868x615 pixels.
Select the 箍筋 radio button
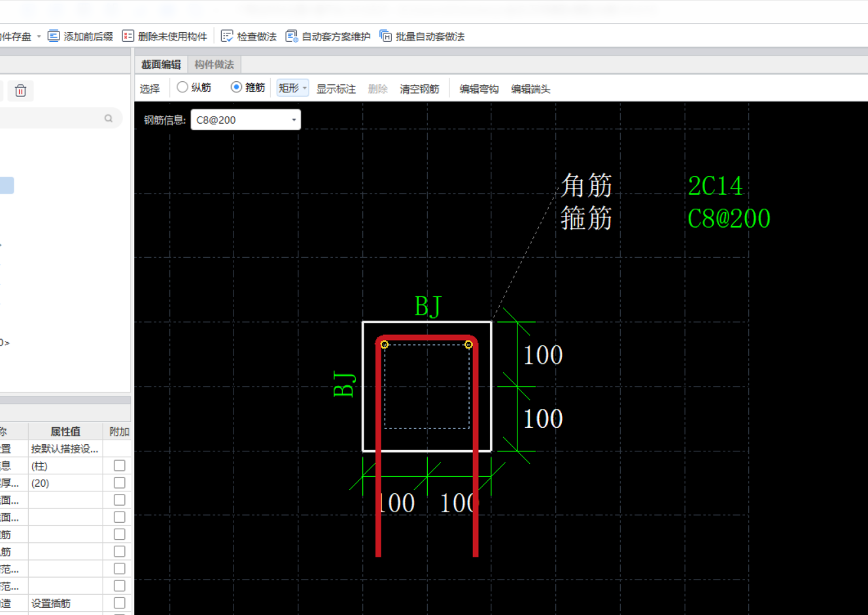coord(236,87)
